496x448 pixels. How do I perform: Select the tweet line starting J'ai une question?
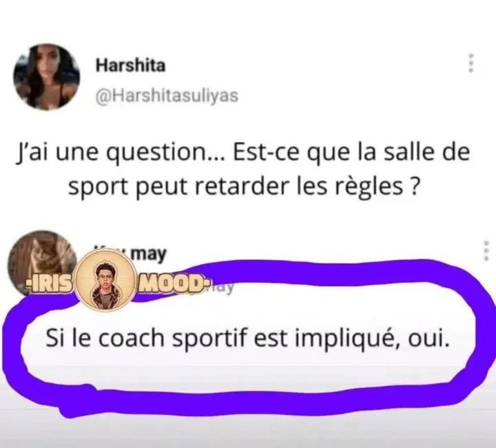tap(242, 153)
